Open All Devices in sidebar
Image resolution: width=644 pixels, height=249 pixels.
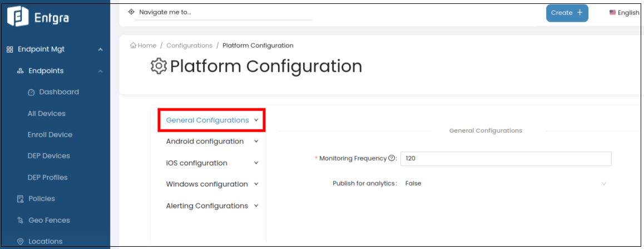[x=47, y=114]
